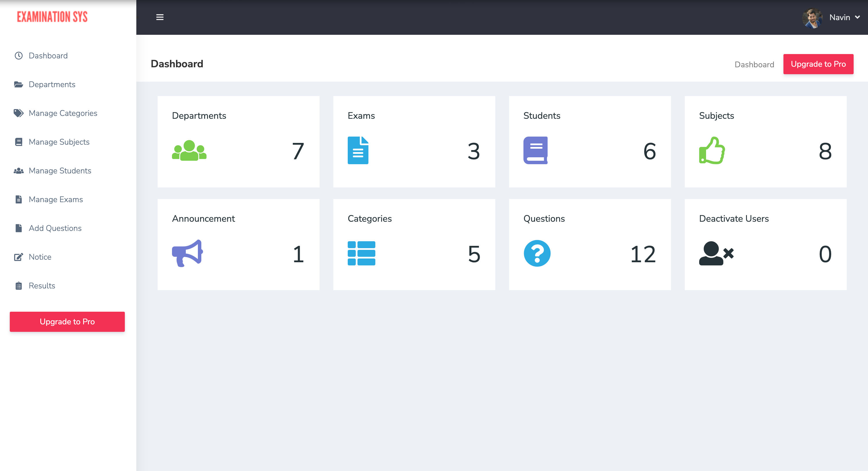Click the Add Questions file icon
The height and width of the screenshot is (471, 868).
18,228
